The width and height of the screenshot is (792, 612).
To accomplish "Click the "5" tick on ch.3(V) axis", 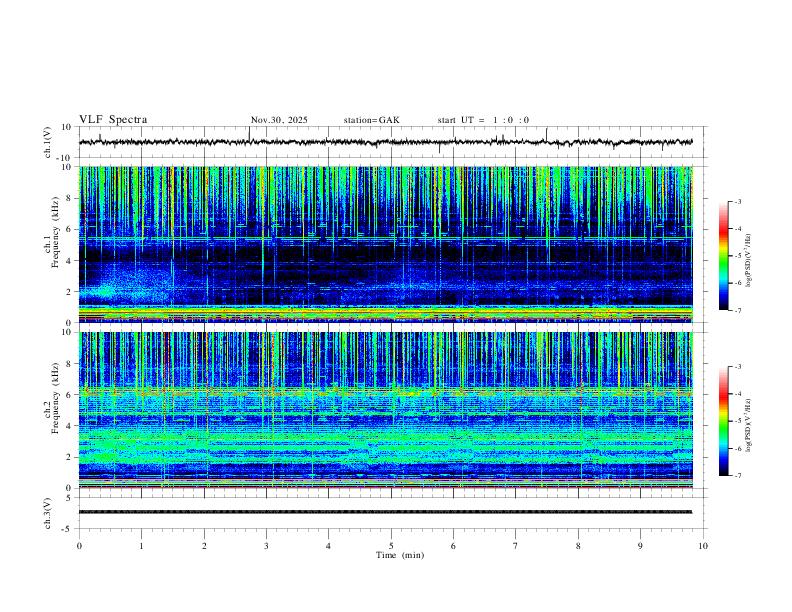I will [x=70, y=497].
